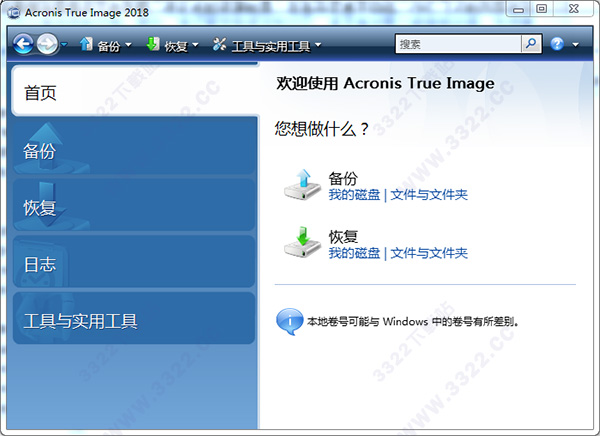Screen dimensions: 600x436
Task: Click the tools wrench toolbar icon
Action: click(219, 44)
